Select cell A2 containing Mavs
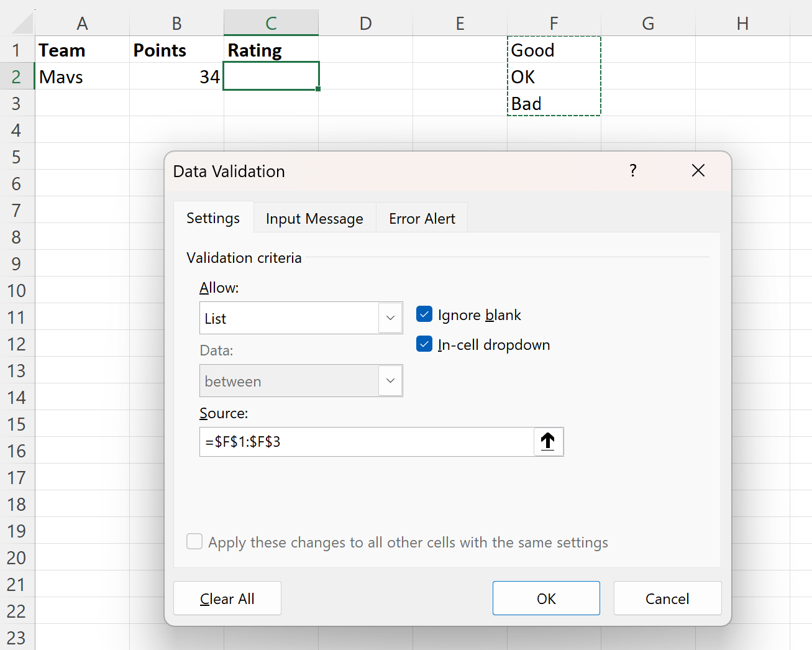 [x=82, y=76]
